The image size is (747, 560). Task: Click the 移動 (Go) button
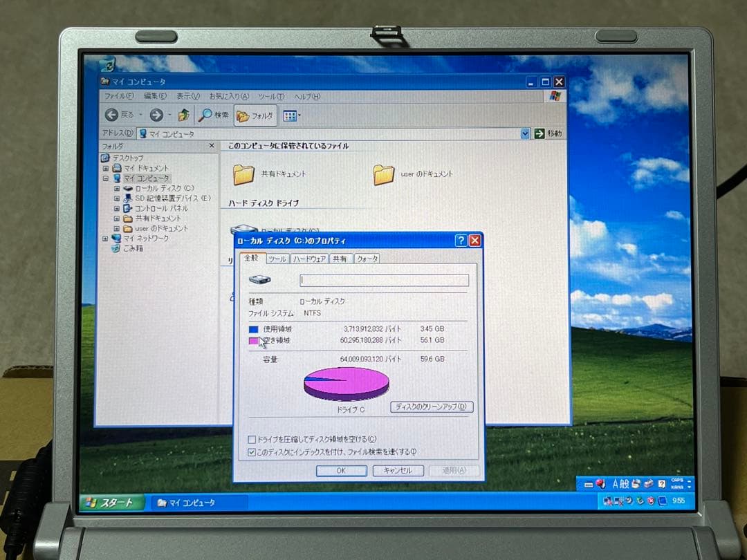548,132
